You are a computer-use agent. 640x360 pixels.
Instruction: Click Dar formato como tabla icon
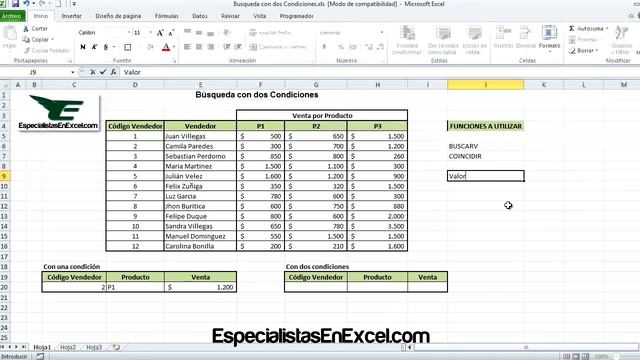point(443,40)
